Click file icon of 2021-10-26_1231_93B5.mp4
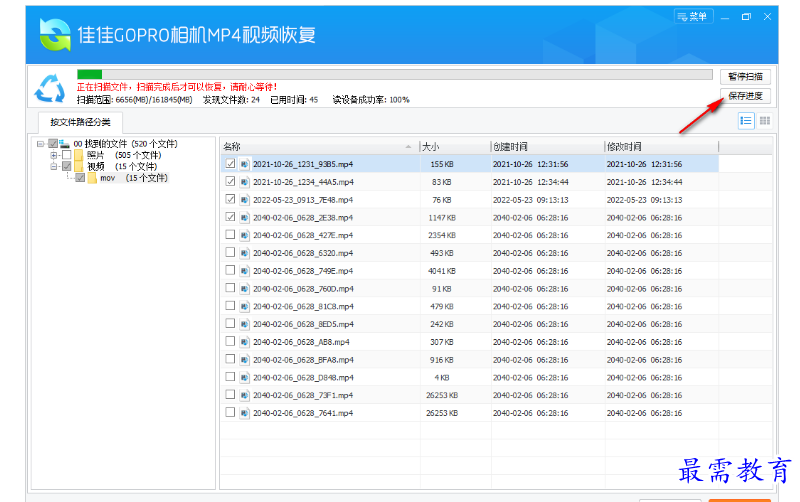Image resolution: width=800 pixels, height=502 pixels. click(x=244, y=164)
